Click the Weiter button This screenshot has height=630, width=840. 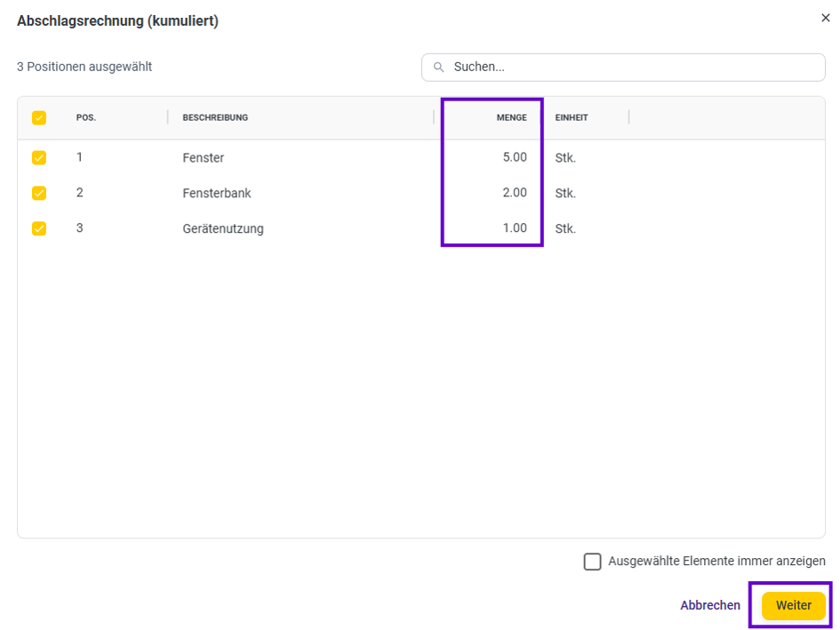click(794, 605)
